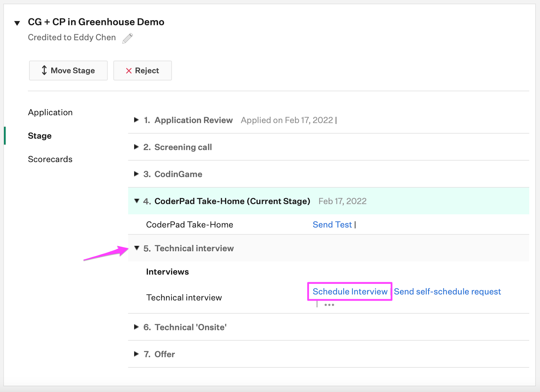This screenshot has height=392, width=540.
Task: Expand the Offer stage
Action: 136,354
